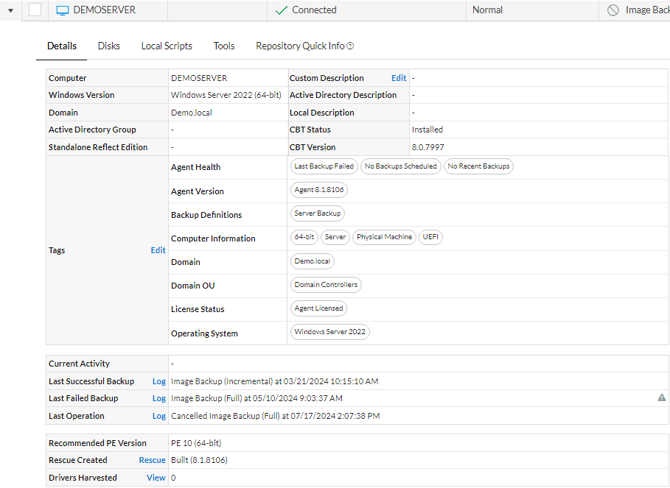Select the Tools tab
This screenshot has width=670, height=488.
pyautogui.click(x=224, y=46)
